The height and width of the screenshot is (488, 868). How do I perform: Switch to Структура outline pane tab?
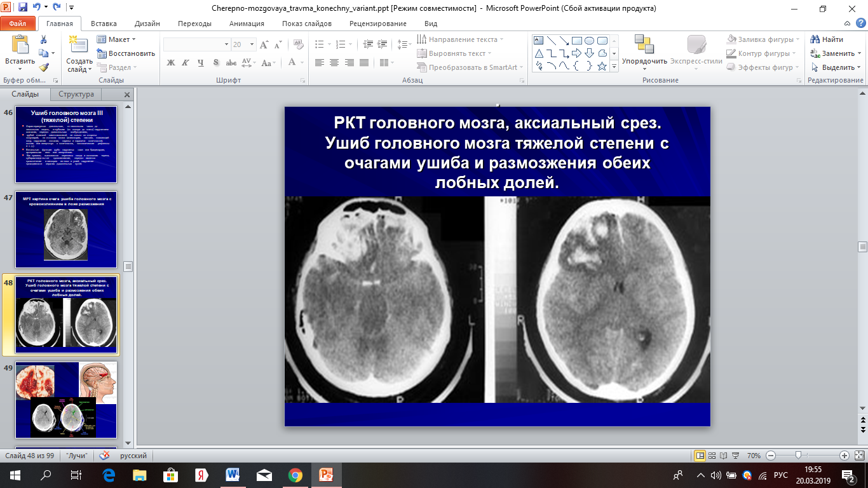[76, 94]
